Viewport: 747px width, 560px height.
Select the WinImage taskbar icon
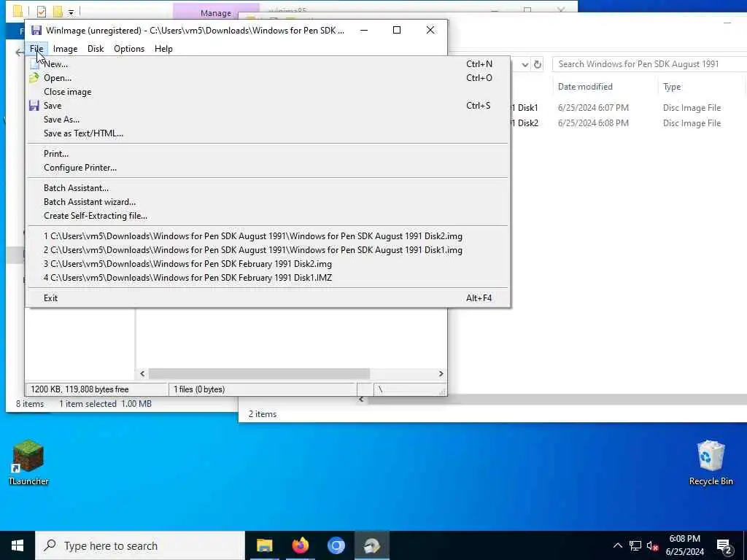[x=371, y=545]
